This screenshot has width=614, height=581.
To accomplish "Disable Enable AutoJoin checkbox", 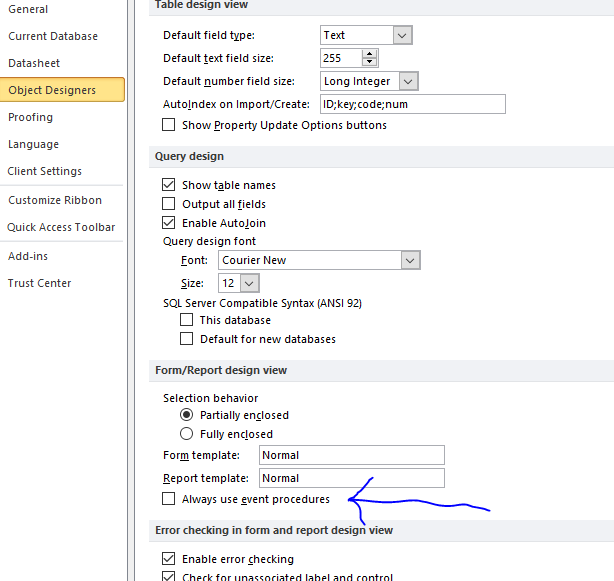I will click(168, 222).
